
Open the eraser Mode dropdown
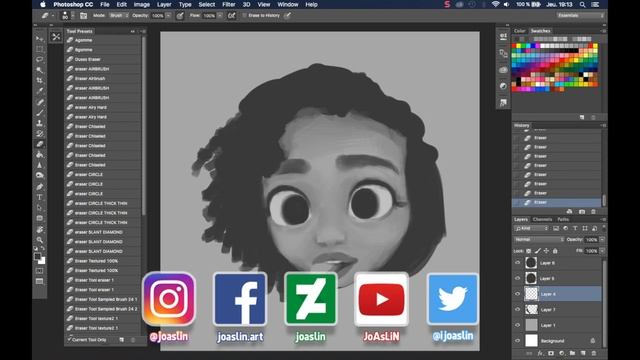click(119, 16)
